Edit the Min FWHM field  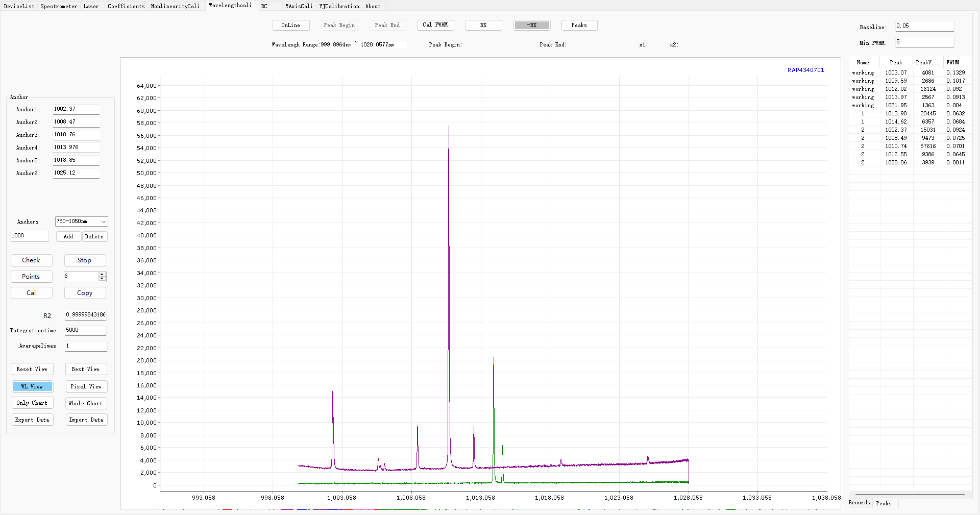click(924, 42)
